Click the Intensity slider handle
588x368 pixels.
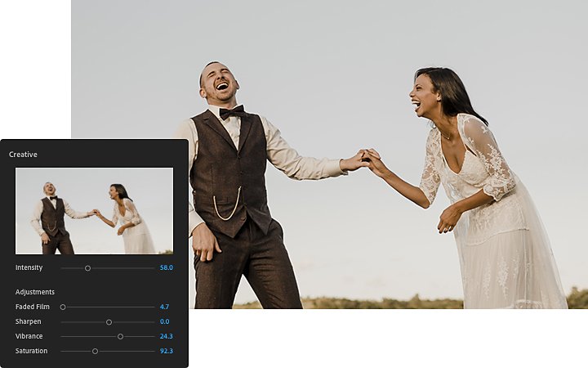click(87, 268)
